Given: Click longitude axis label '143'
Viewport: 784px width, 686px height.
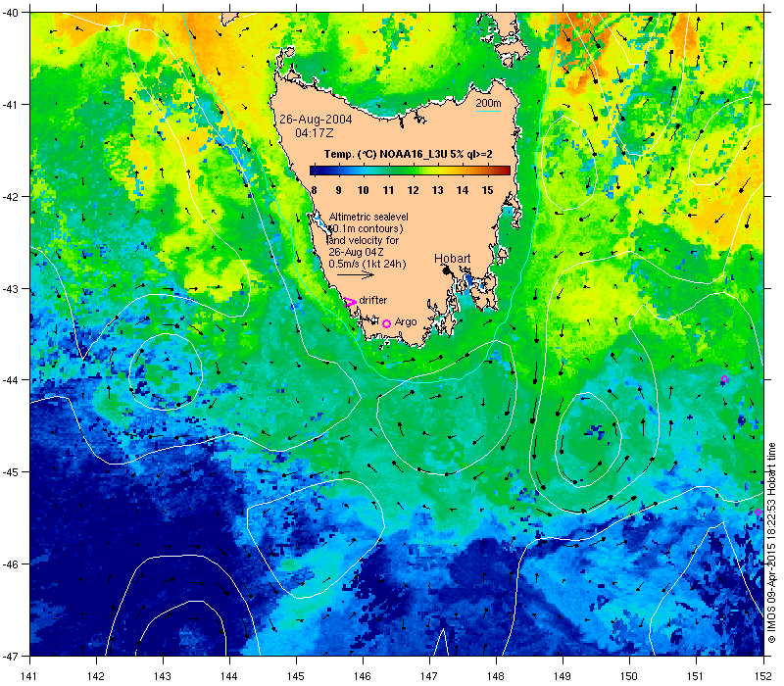Looking at the screenshot, I should pyautogui.click(x=163, y=676).
